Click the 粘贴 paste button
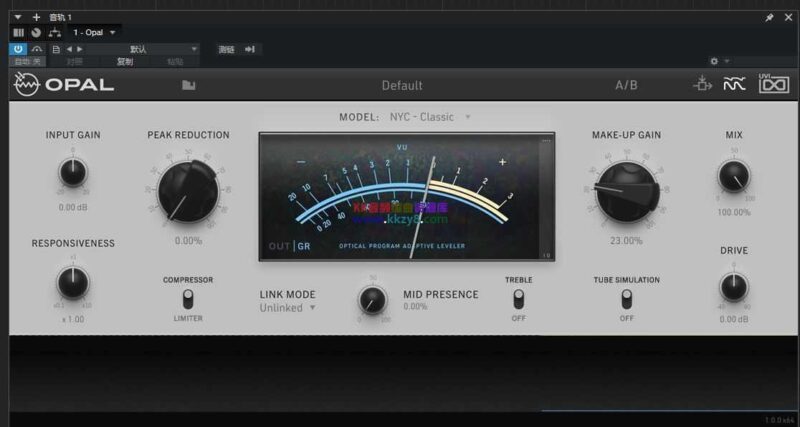 click(175, 62)
